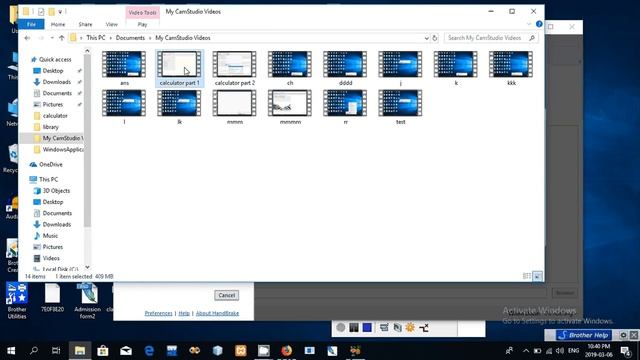Open the File menu

31,24
